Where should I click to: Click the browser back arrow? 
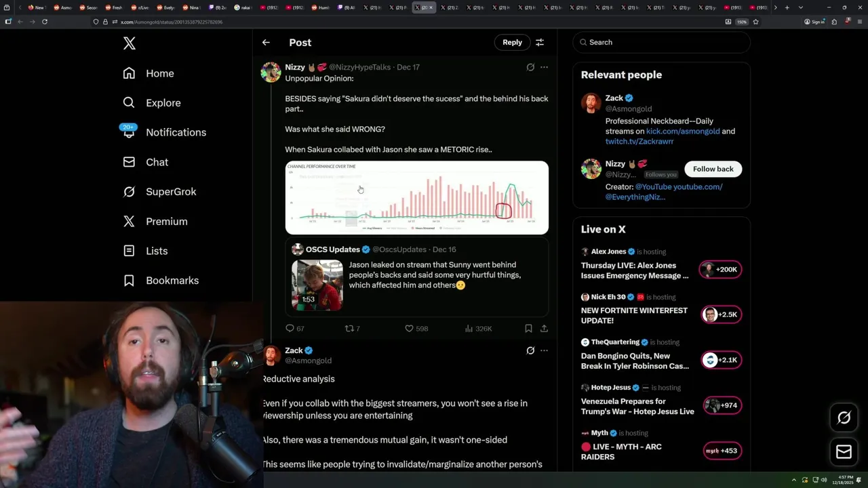pyautogui.click(x=20, y=22)
